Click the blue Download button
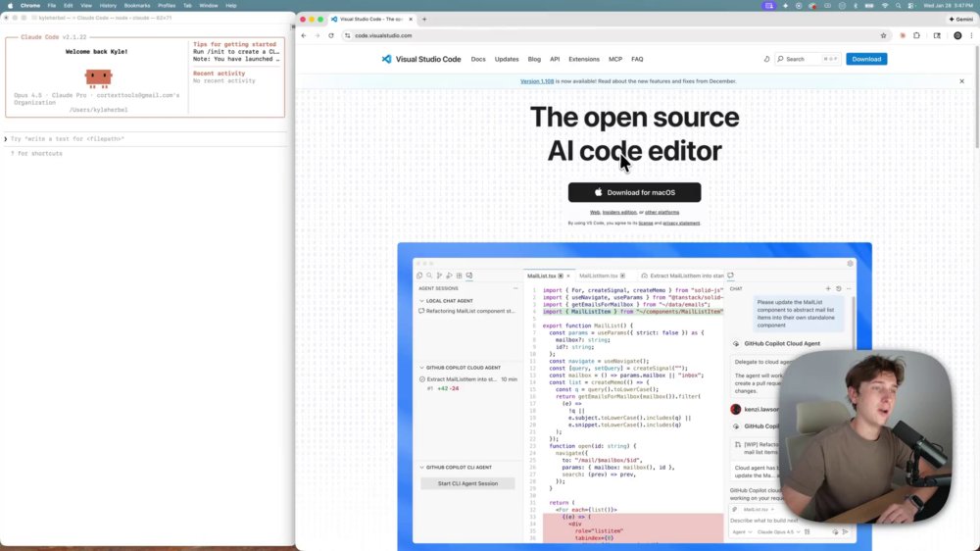The height and width of the screenshot is (551, 980). tap(866, 59)
